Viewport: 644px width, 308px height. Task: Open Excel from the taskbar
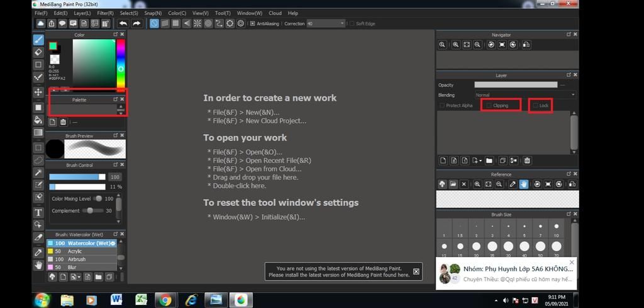141,300
